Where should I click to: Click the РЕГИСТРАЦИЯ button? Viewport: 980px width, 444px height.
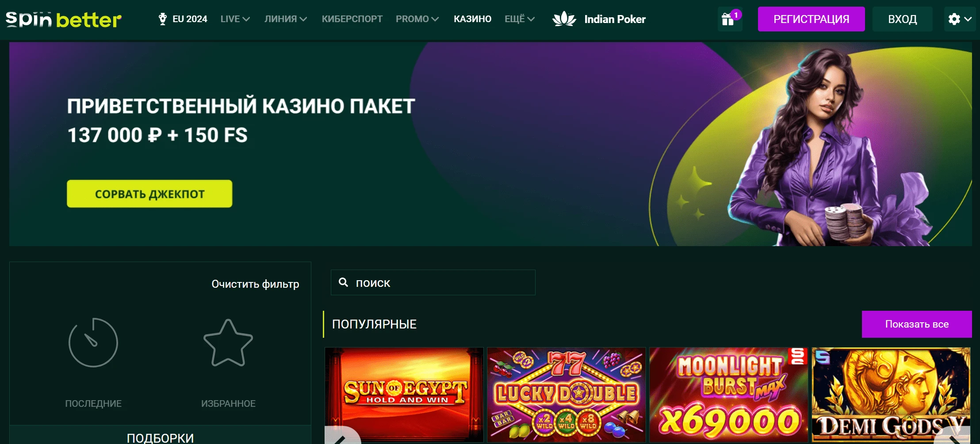point(812,19)
